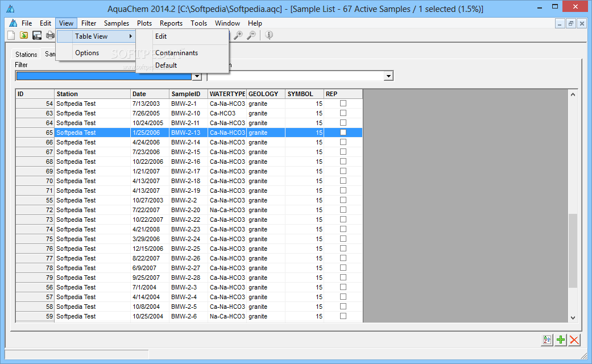The image size is (592, 364).
Task: Expand the Table View submenu arrow
Action: click(131, 36)
